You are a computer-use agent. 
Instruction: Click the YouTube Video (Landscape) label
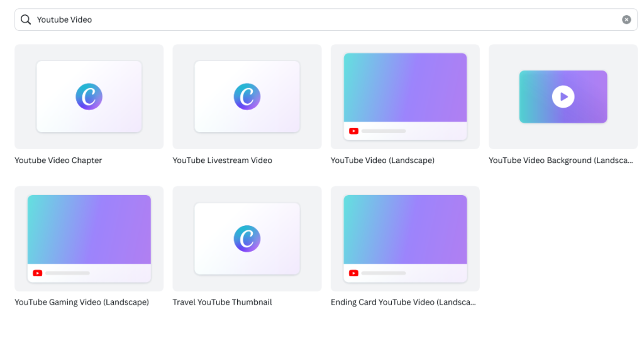coord(382,160)
